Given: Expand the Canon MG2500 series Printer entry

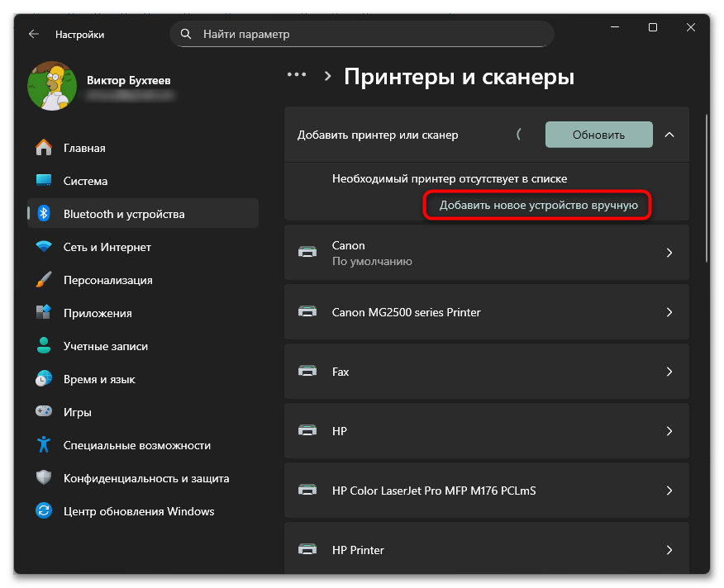Looking at the screenshot, I should [x=669, y=312].
